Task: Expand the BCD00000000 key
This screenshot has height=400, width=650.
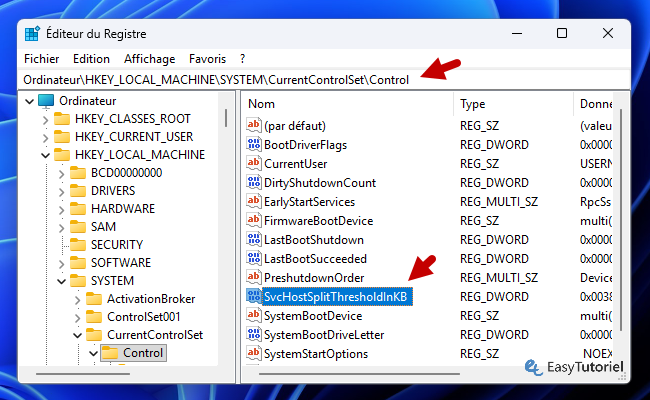Action: [62, 173]
